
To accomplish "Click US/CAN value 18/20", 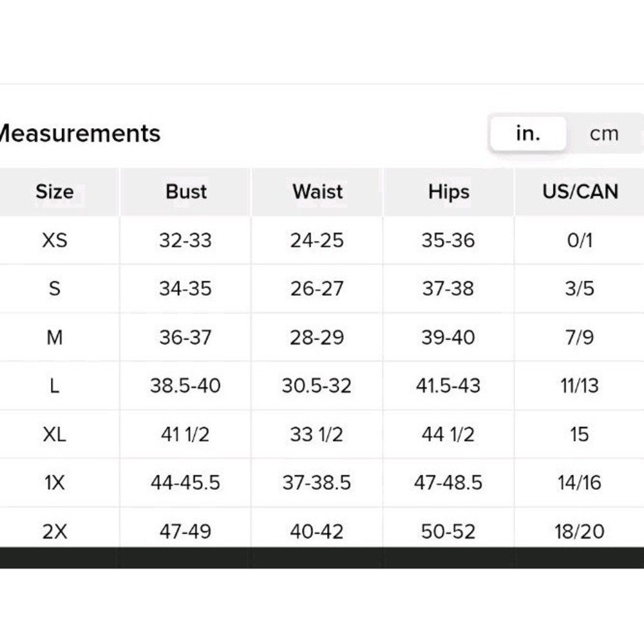I will (580, 531).
